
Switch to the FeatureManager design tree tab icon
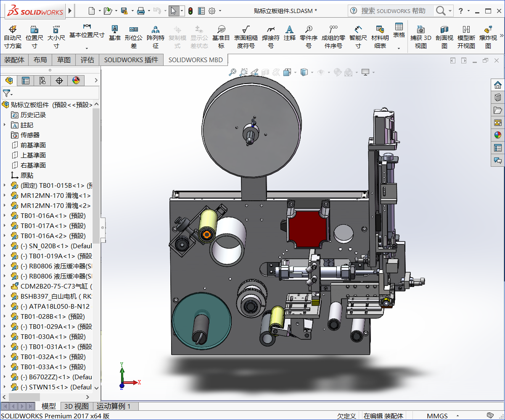pos(9,81)
